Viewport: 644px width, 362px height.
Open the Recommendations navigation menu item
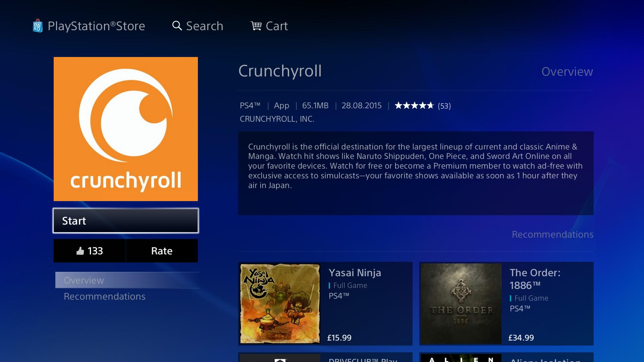coord(105,296)
